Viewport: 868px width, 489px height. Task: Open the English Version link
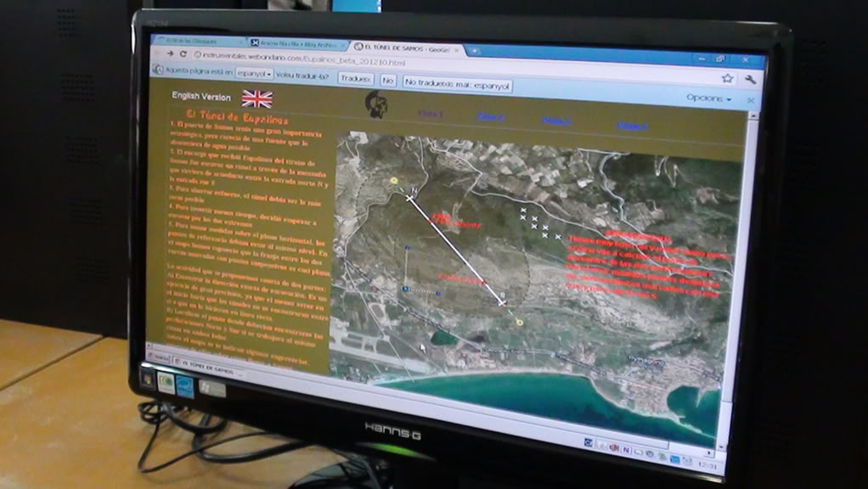(x=201, y=96)
